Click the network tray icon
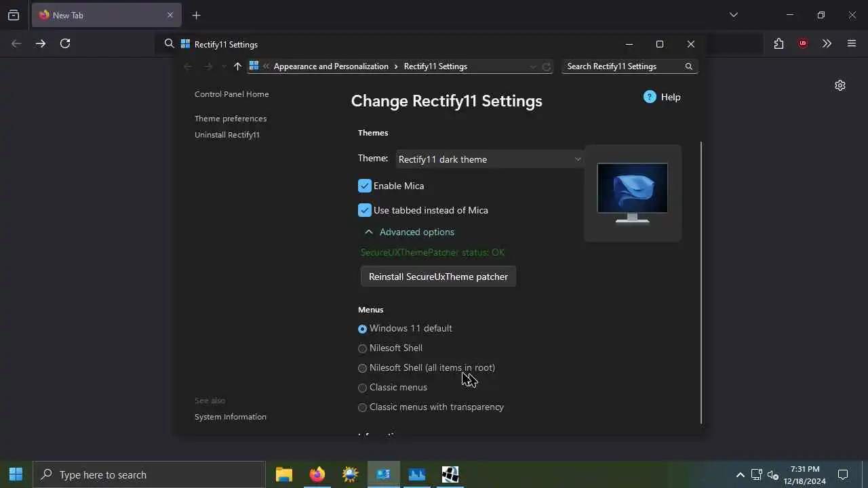868x488 pixels. [x=757, y=474]
